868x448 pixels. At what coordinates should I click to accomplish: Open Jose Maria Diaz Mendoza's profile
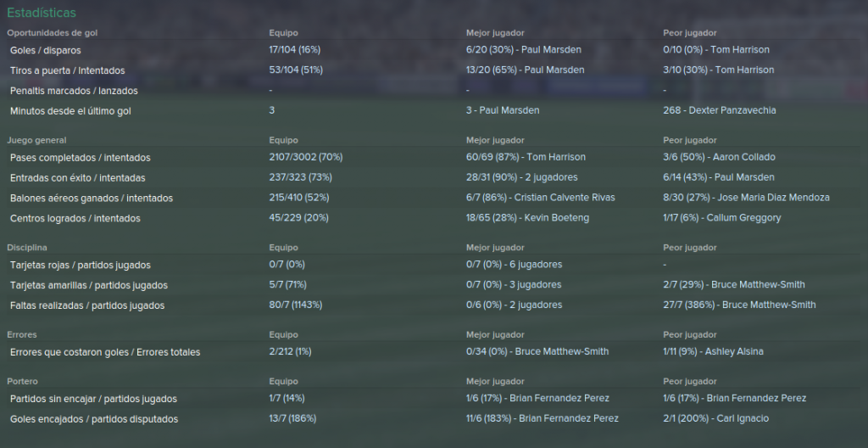point(773,198)
